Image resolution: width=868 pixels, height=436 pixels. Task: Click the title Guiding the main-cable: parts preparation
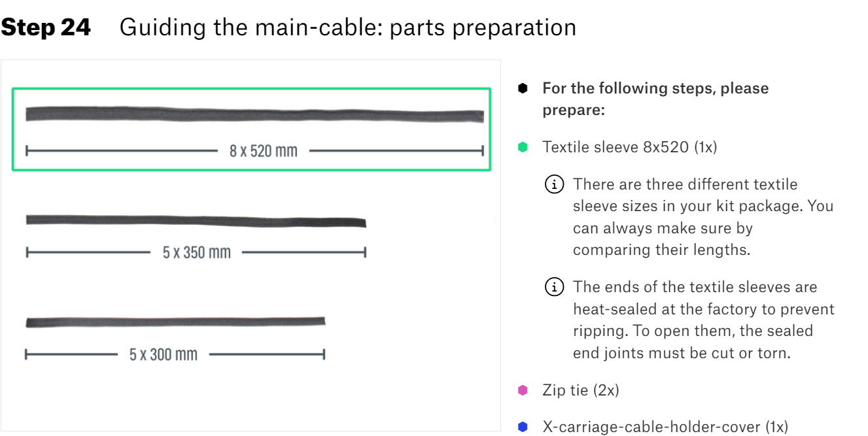coord(348,27)
